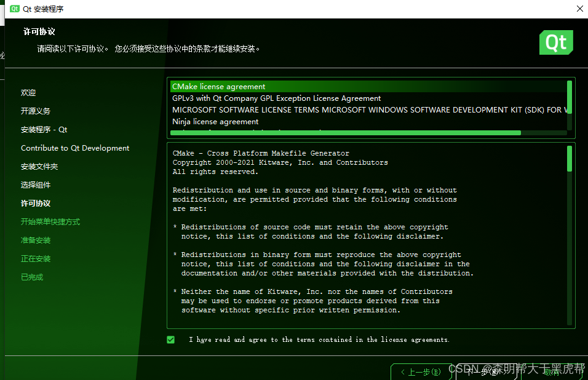Close the Qt installer window
The height and width of the screenshot is (380, 588).
point(580,9)
